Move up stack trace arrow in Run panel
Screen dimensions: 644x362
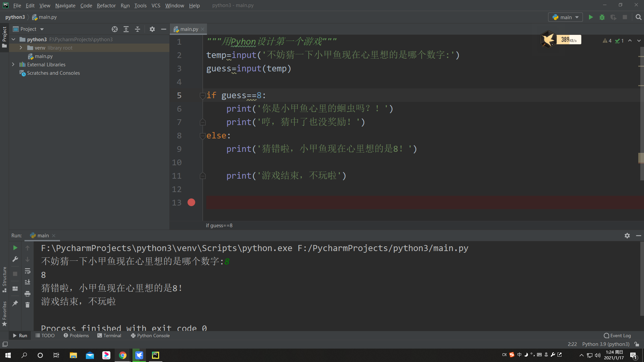28,248
